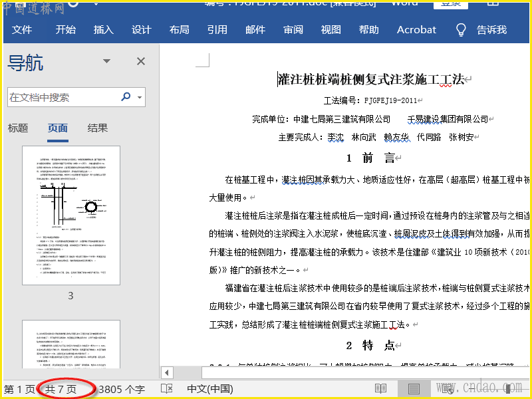
Task: Open the 邮件 ribbon tab
Action: (255, 30)
